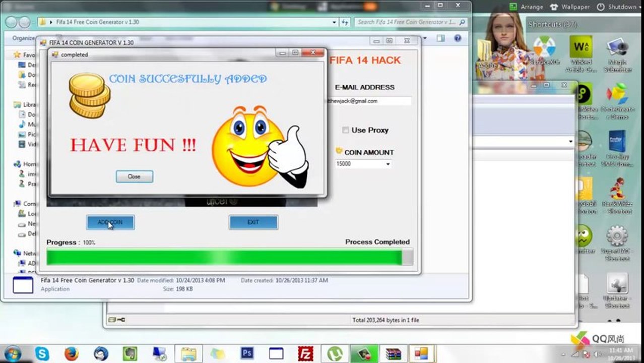The width and height of the screenshot is (644, 363).
Task: Open Windows Explorer folder in taskbar
Action: [188, 354]
